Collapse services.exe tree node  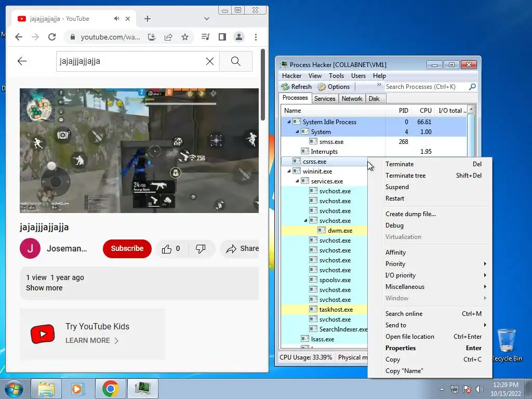298,181
